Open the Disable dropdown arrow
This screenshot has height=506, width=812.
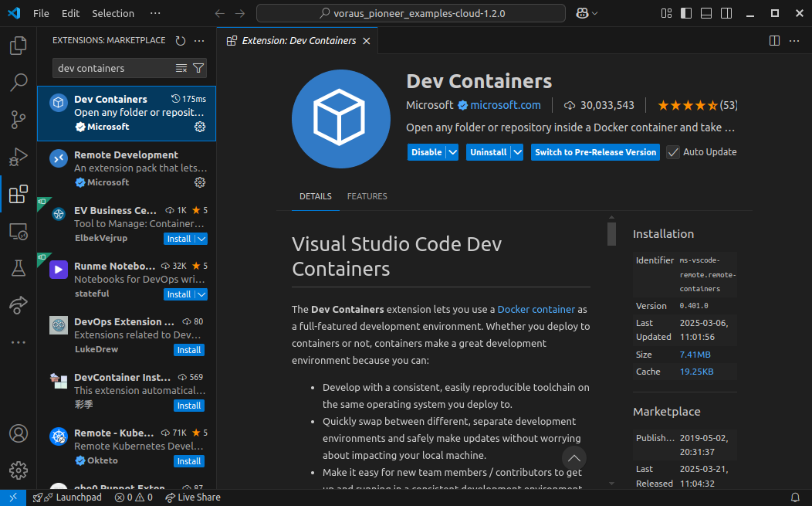tap(452, 152)
